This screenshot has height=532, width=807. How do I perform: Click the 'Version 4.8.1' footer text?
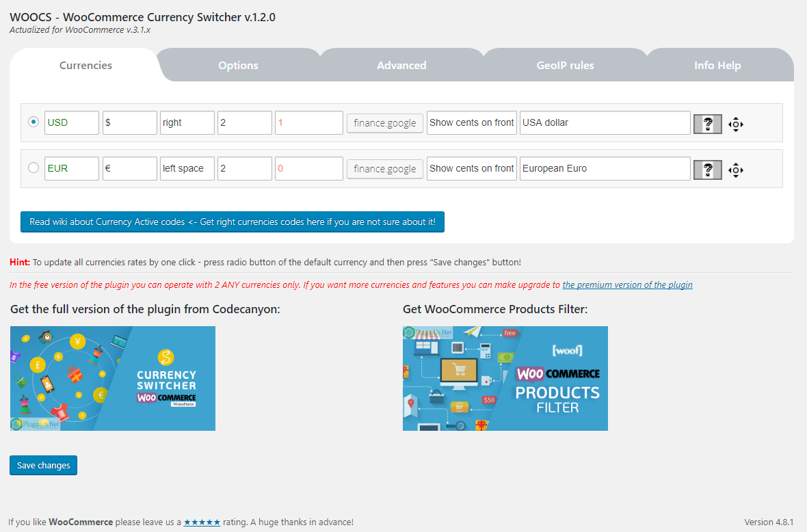point(769,522)
